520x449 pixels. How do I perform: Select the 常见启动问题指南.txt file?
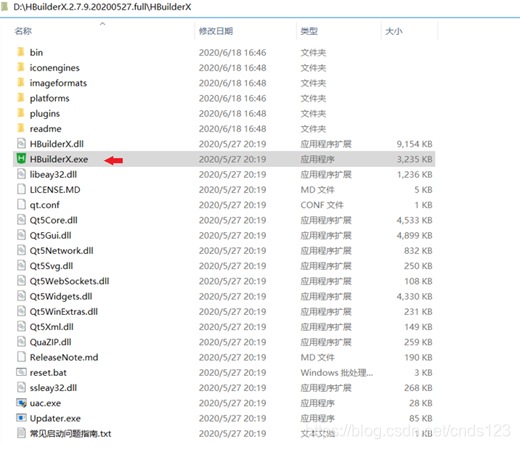70,433
